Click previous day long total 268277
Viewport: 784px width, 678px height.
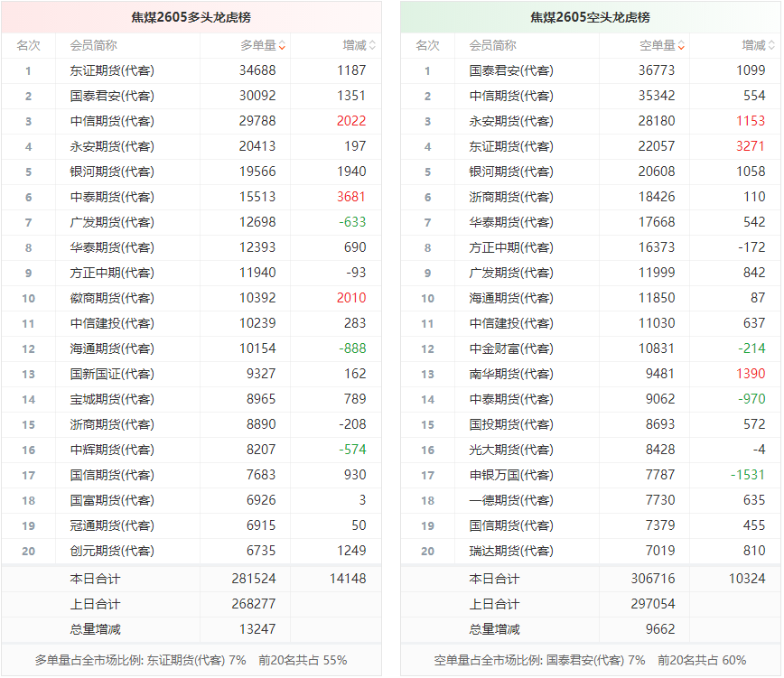tap(254, 604)
